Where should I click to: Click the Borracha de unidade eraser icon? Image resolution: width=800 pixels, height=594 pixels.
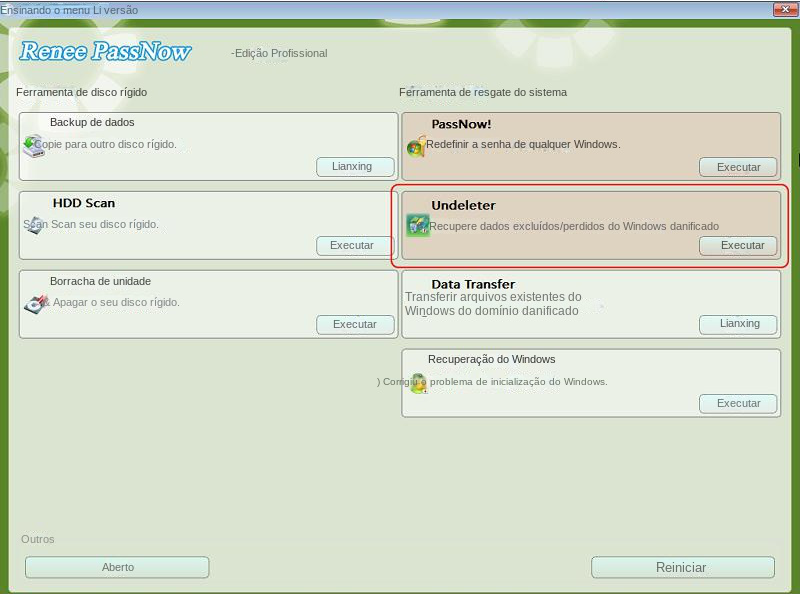point(35,304)
